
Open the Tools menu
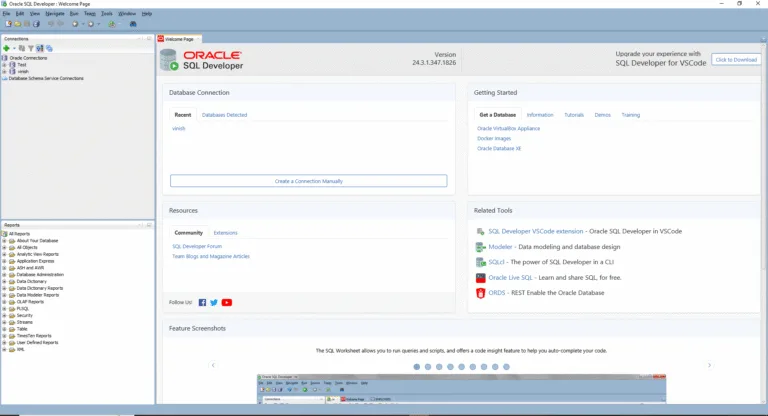(x=107, y=14)
